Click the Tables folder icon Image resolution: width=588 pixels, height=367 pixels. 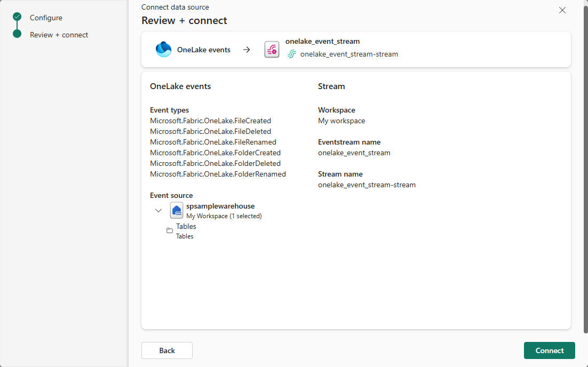tap(170, 230)
